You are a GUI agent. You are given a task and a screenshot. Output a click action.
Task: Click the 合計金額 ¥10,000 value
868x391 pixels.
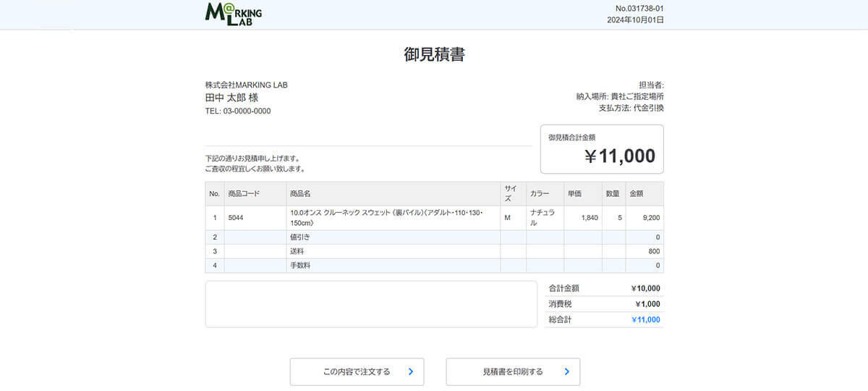click(x=646, y=288)
